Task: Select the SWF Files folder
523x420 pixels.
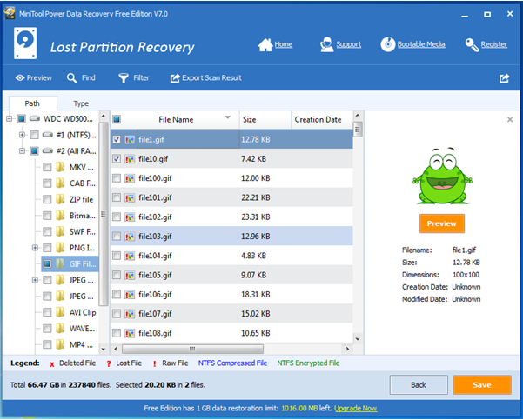Action: pyautogui.click(x=83, y=231)
